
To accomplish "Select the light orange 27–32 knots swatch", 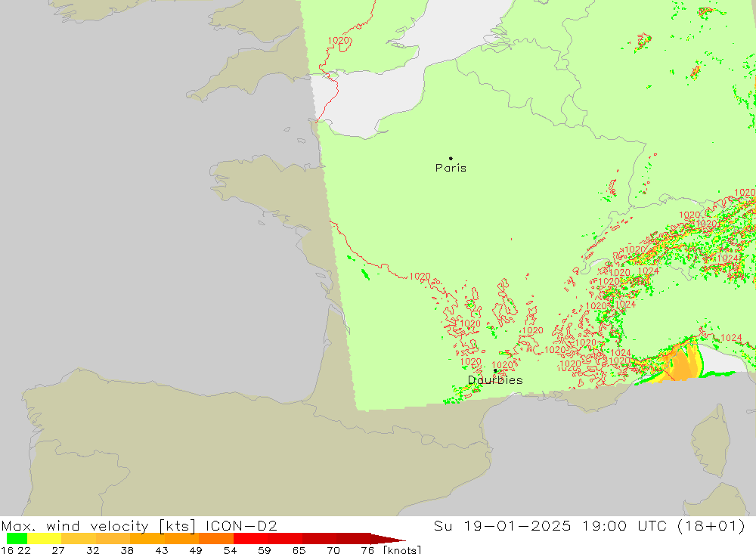I will 79,539.
